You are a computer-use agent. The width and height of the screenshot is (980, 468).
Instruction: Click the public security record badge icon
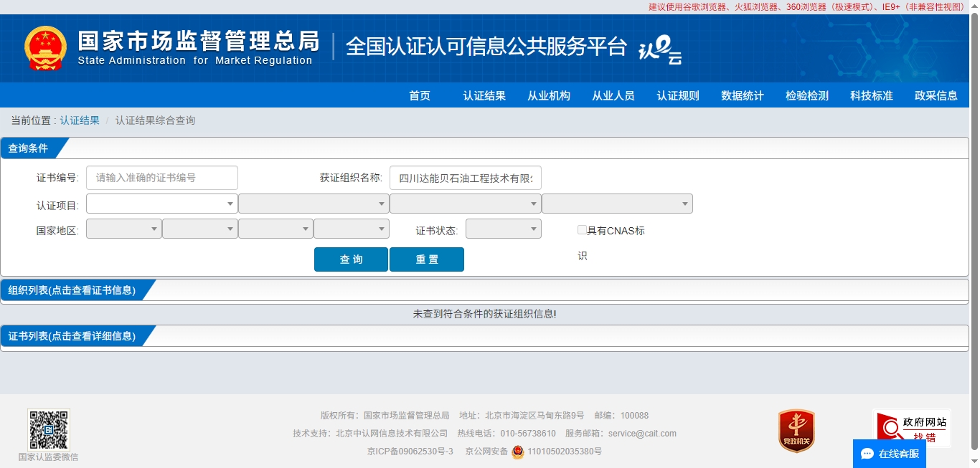pyautogui.click(x=518, y=452)
